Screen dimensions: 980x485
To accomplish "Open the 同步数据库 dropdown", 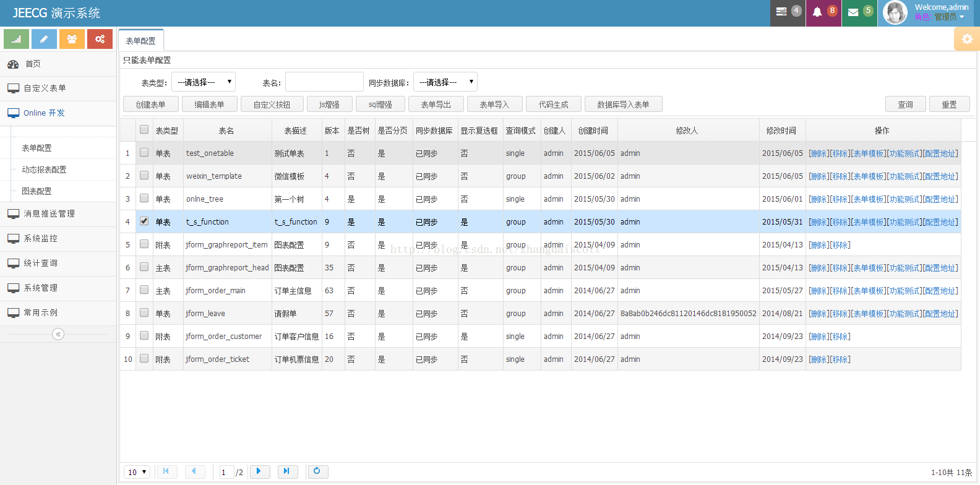I will coord(445,82).
